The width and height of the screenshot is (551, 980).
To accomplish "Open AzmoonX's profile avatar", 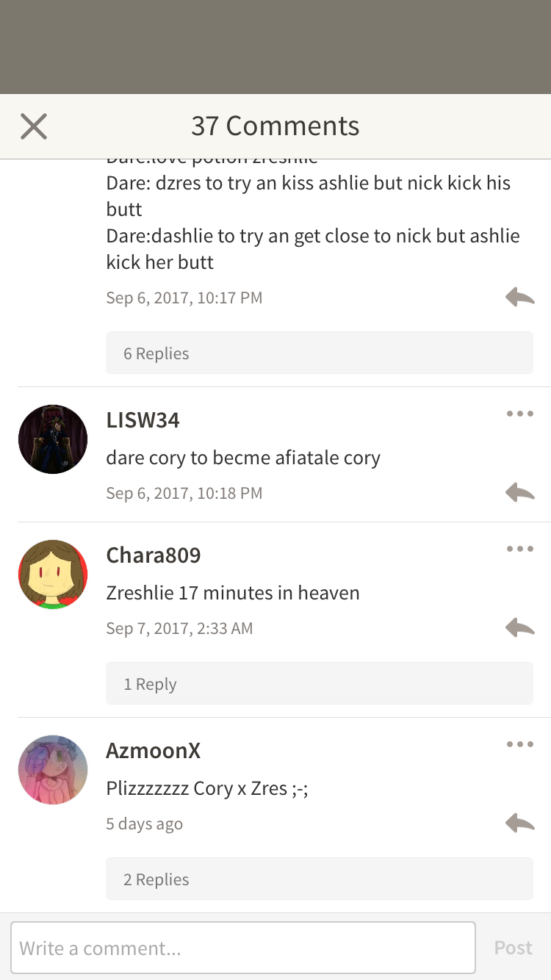I will pos(53,770).
